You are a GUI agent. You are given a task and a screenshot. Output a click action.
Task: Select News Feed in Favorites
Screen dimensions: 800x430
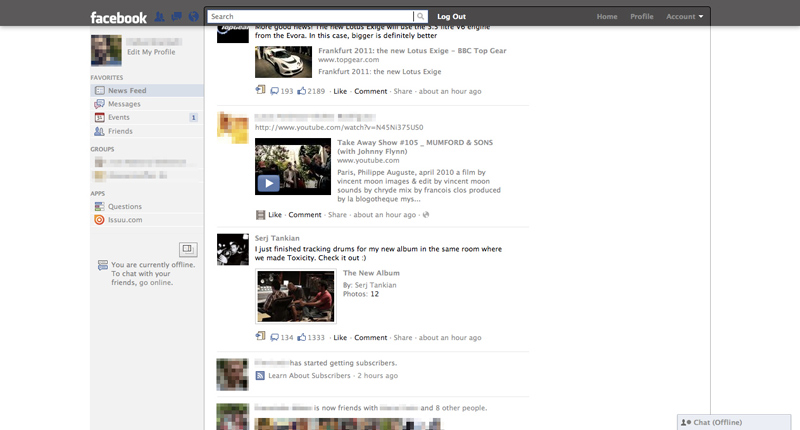(147, 90)
